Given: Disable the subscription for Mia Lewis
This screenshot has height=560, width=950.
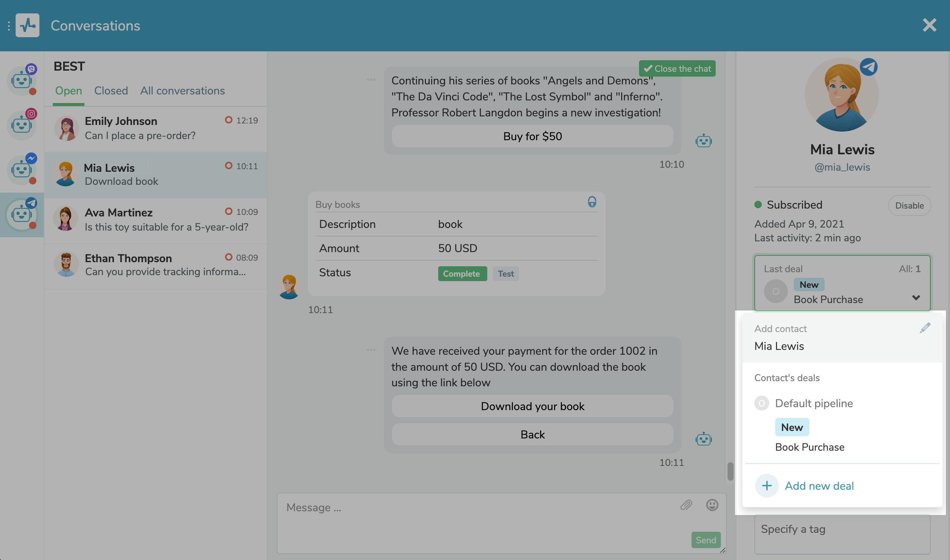Looking at the screenshot, I should [909, 205].
